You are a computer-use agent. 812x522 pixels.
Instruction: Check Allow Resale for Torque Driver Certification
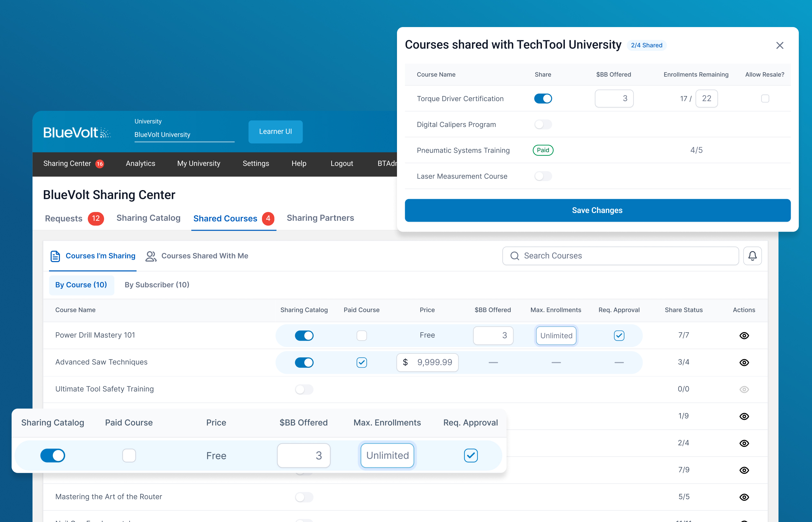pos(765,99)
